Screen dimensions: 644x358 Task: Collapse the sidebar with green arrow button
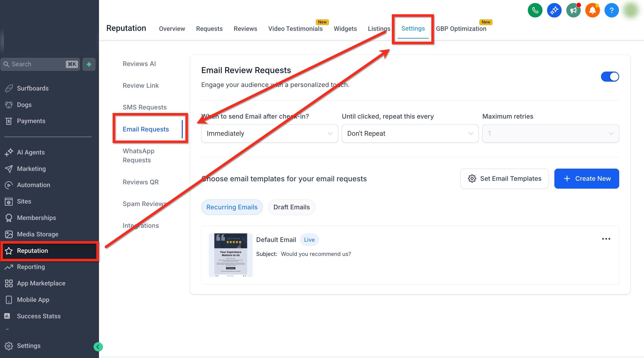coord(98,347)
